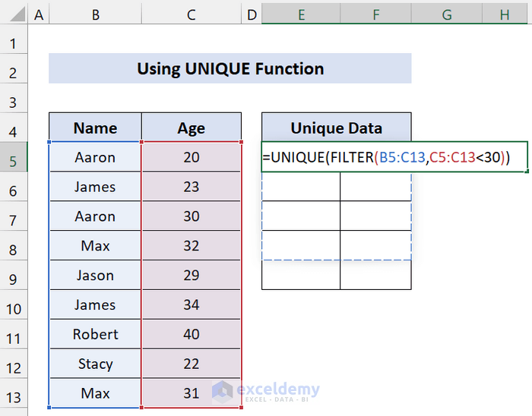The image size is (532, 416).
Task: Select column G header
Action: (x=447, y=14)
